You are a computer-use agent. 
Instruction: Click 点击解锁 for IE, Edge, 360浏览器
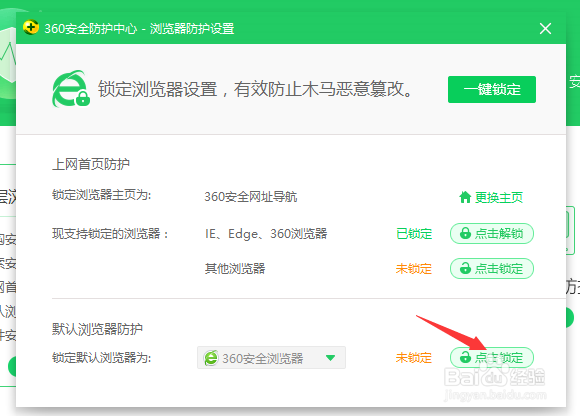pyautogui.click(x=492, y=234)
